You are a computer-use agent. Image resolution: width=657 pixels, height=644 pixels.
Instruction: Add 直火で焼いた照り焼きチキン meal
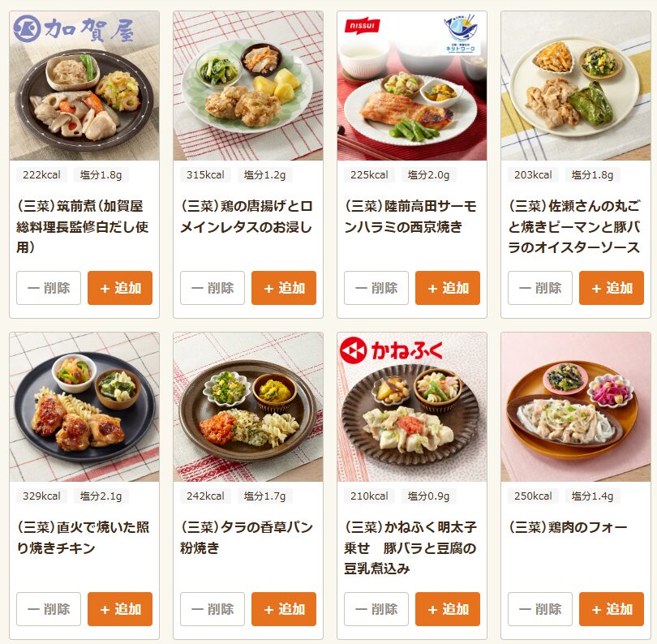(x=120, y=609)
